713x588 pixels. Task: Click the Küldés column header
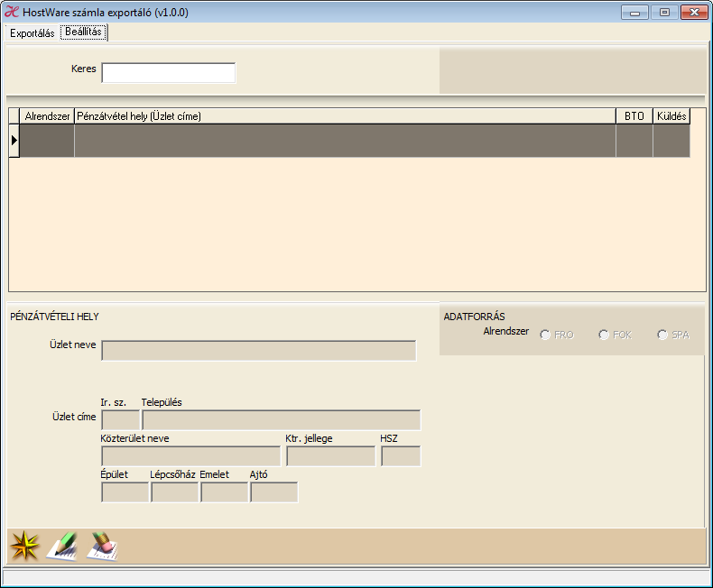click(x=671, y=116)
